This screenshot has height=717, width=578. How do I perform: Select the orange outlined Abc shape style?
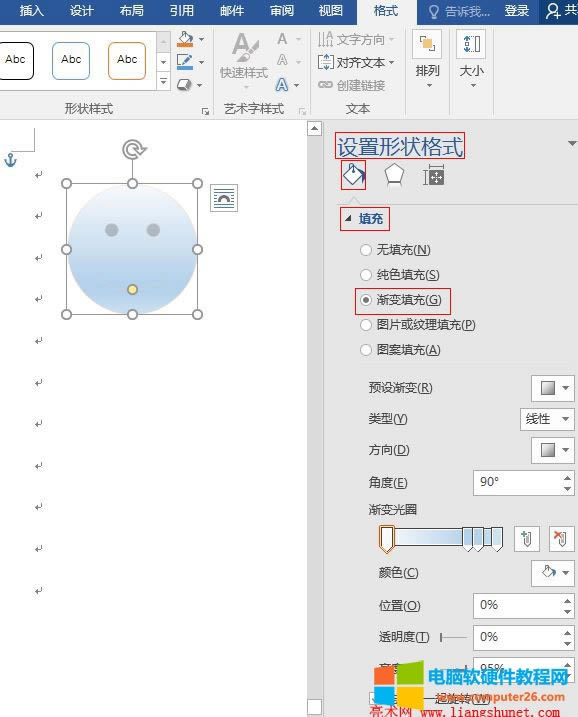(127, 61)
